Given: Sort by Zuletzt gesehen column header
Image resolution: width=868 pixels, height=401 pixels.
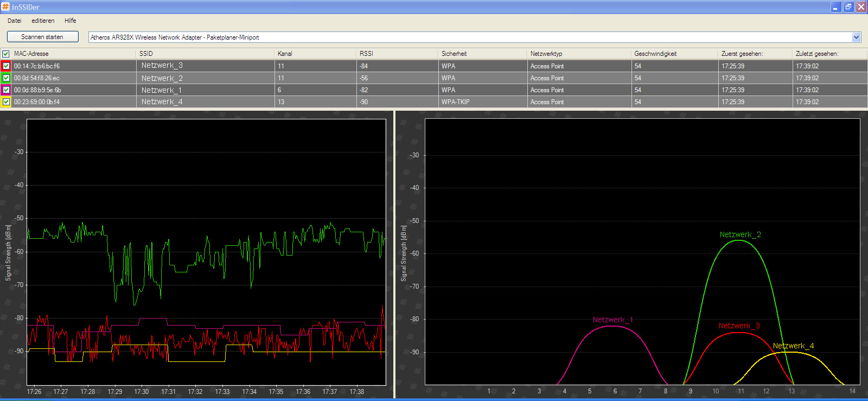Looking at the screenshot, I should 829,54.
